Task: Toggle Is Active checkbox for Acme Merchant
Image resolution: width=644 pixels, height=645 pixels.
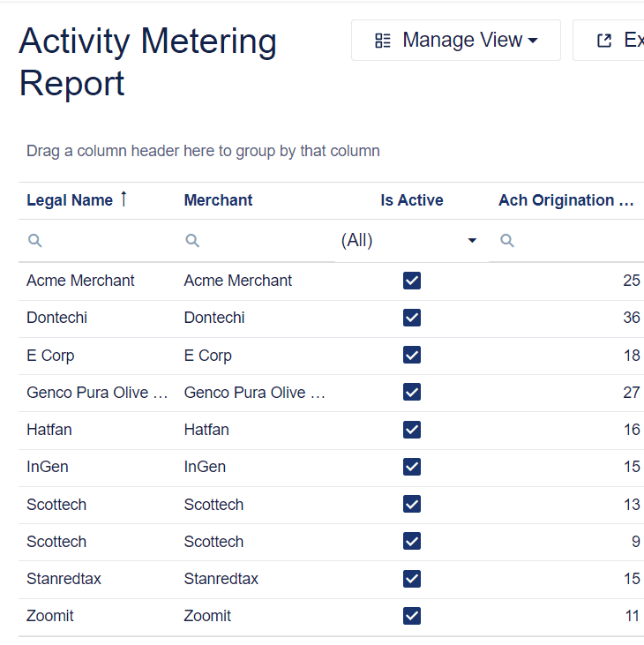Action: pos(412,281)
